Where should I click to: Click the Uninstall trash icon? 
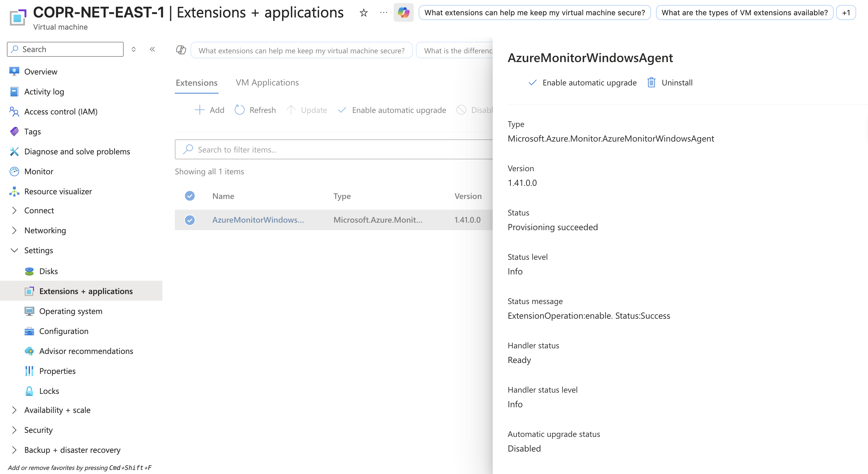[x=651, y=82]
